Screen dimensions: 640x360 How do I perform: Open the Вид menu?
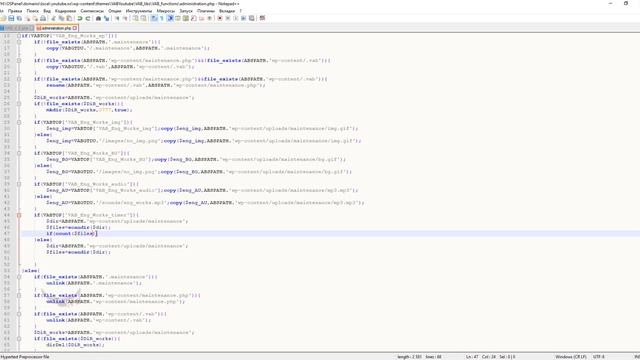47,11
